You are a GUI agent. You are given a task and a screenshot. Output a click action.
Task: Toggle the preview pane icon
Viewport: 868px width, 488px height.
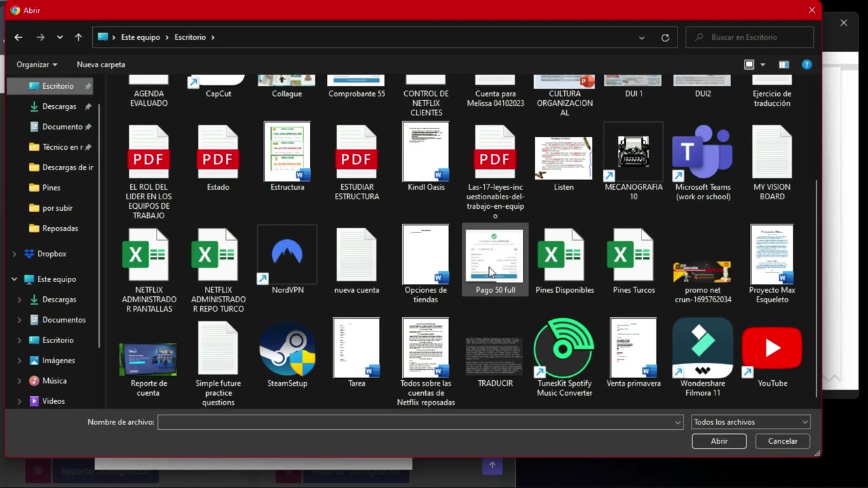pyautogui.click(x=784, y=64)
